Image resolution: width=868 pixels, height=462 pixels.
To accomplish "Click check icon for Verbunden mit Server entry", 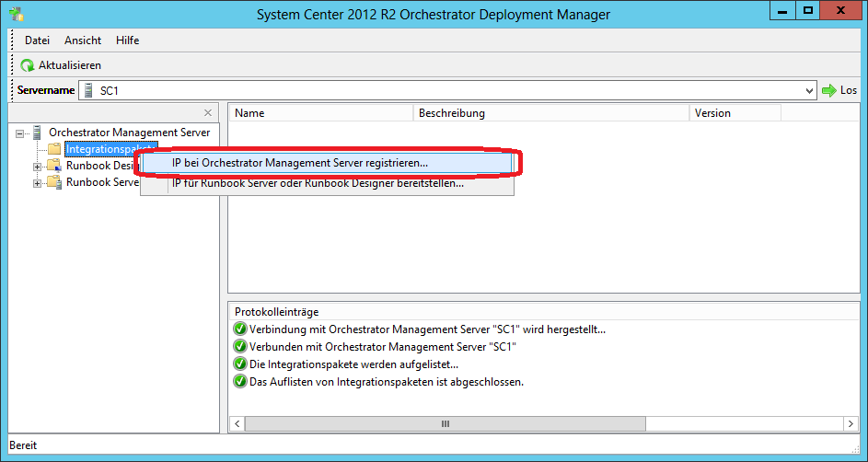I will point(239,347).
